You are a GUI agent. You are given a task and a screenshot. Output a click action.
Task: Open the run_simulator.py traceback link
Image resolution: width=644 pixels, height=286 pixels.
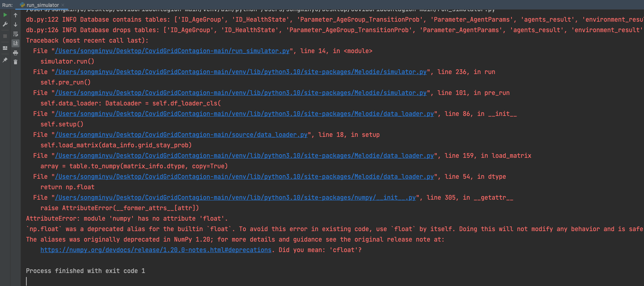(172, 51)
